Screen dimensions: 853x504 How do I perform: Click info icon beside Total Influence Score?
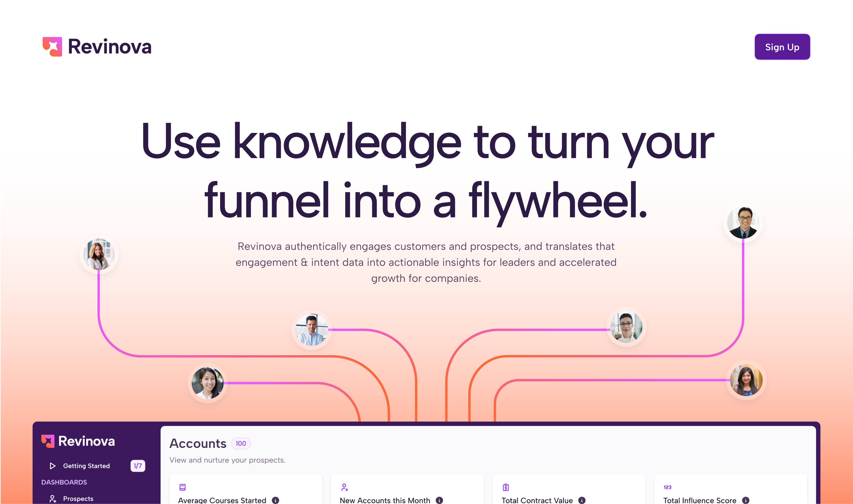pyautogui.click(x=745, y=500)
